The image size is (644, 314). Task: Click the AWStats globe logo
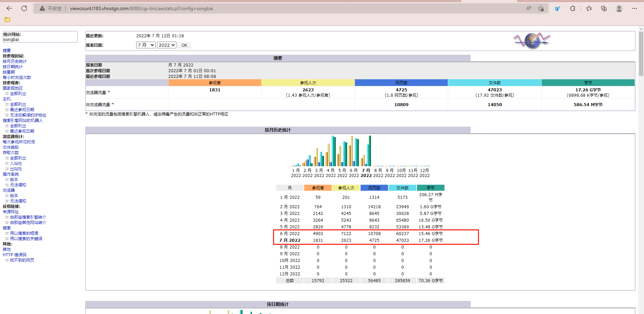[532, 41]
